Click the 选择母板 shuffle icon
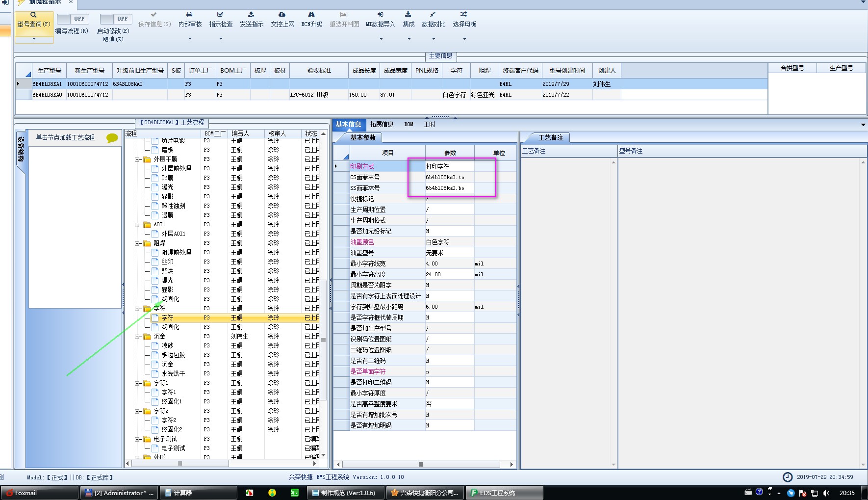Image resolution: width=868 pixels, height=500 pixels. 464,15
